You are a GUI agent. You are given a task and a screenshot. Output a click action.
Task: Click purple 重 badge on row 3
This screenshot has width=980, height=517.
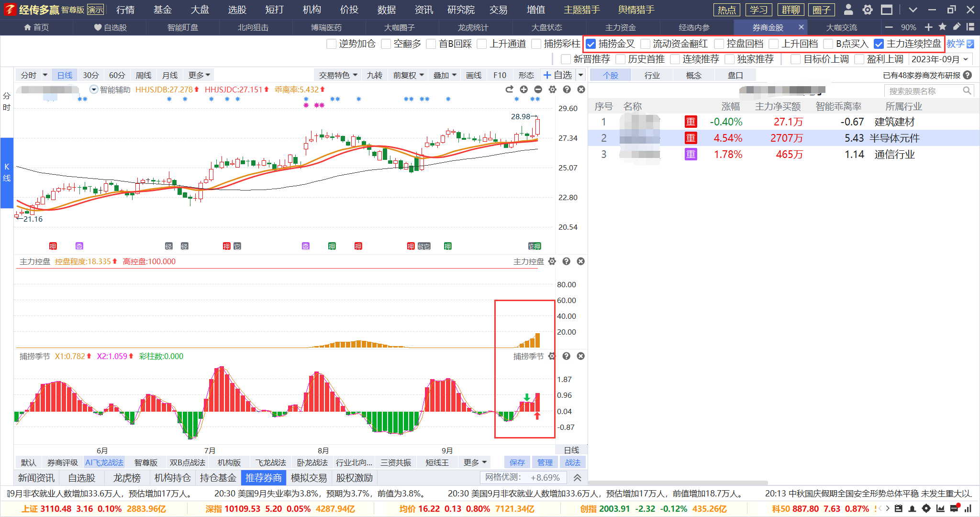pyautogui.click(x=690, y=154)
